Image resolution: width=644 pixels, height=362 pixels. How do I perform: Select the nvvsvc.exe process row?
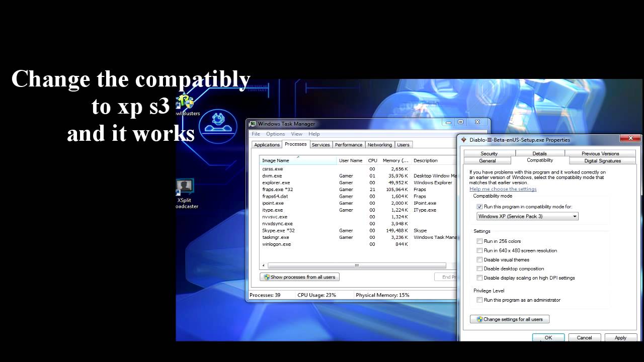point(358,217)
